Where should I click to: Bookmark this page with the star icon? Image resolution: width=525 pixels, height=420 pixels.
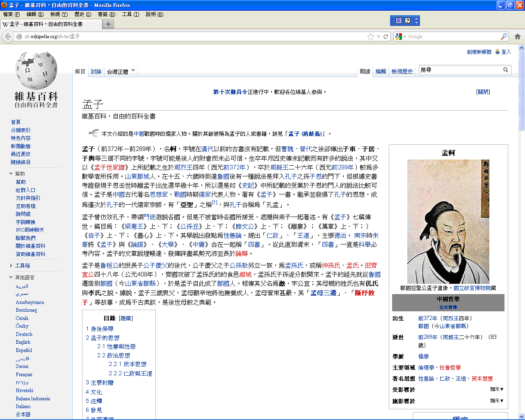coord(371,37)
